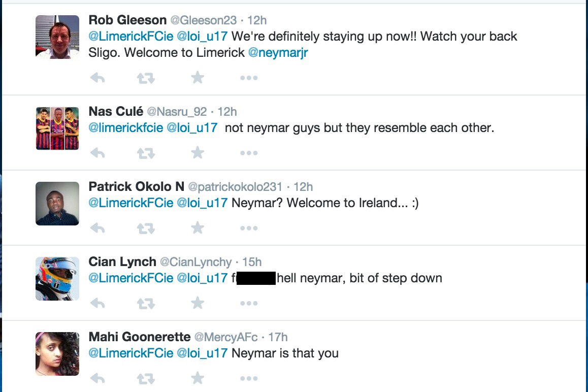Open more options on Rob Gleeson's tweet
Viewport: 588px width, 392px height.
coord(249,78)
